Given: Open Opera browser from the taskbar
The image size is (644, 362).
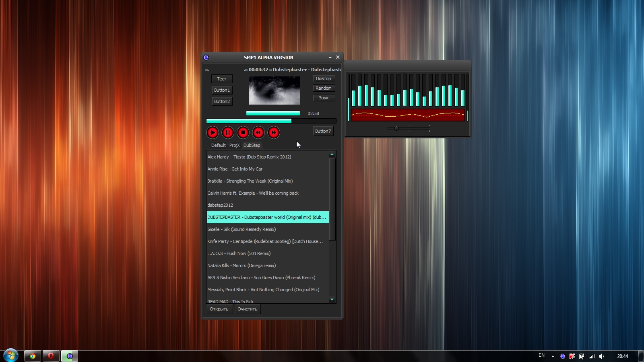Looking at the screenshot, I should click(51, 356).
